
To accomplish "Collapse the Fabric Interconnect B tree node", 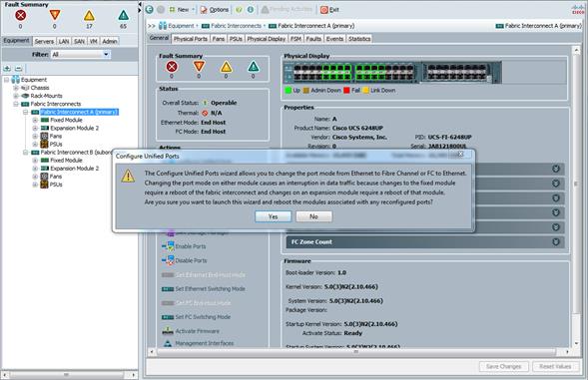I will click(26, 153).
